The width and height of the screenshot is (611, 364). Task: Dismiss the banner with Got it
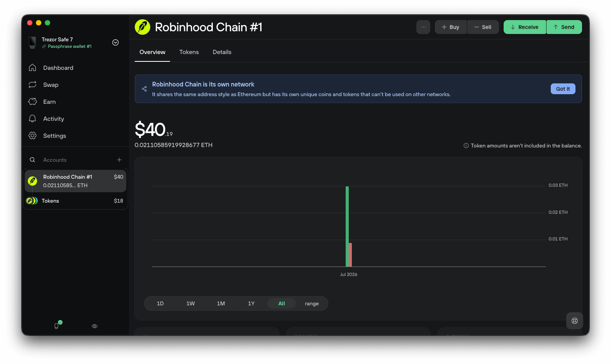click(x=563, y=89)
